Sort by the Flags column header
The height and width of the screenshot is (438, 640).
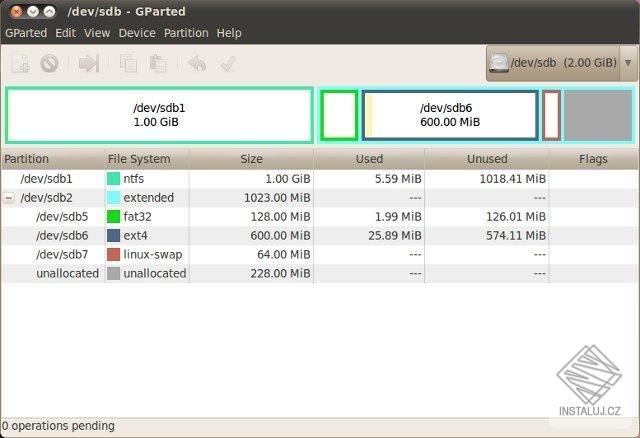[x=593, y=159]
